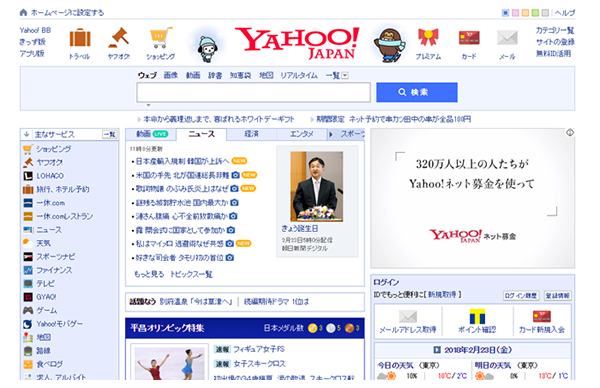Open the Mail envelope icon in header

coord(507,38)
